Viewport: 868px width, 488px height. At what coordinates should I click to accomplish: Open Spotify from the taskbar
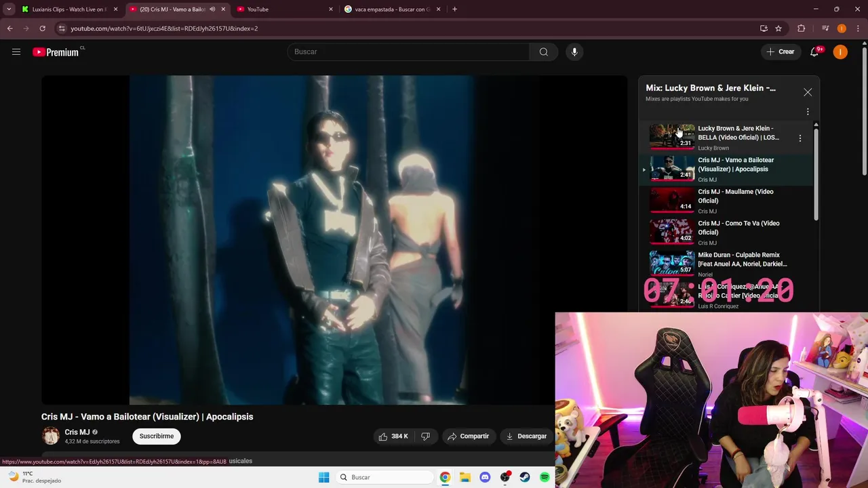(545, 477)
